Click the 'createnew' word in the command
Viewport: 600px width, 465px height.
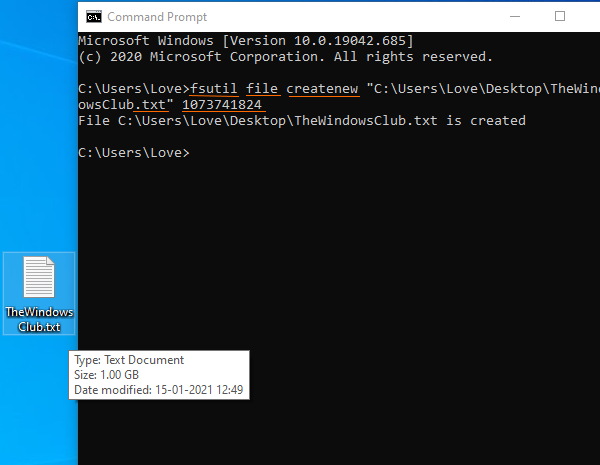point(322,88)
